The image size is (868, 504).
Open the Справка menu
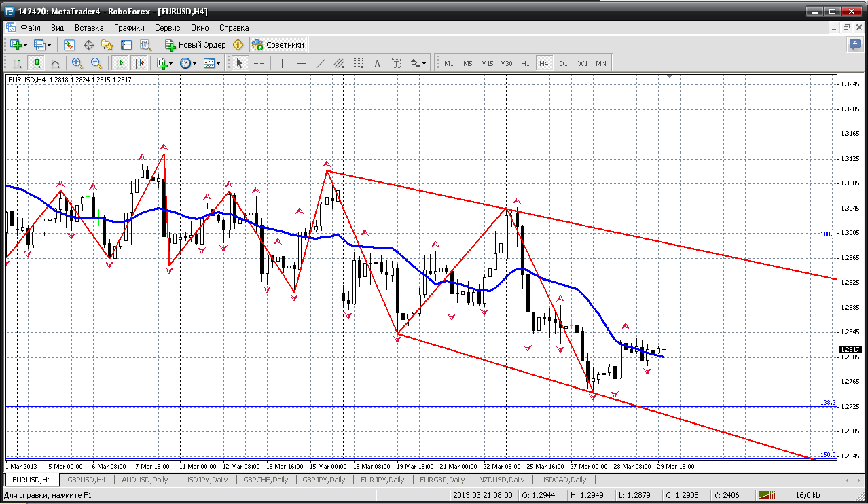tap(234, 28)
